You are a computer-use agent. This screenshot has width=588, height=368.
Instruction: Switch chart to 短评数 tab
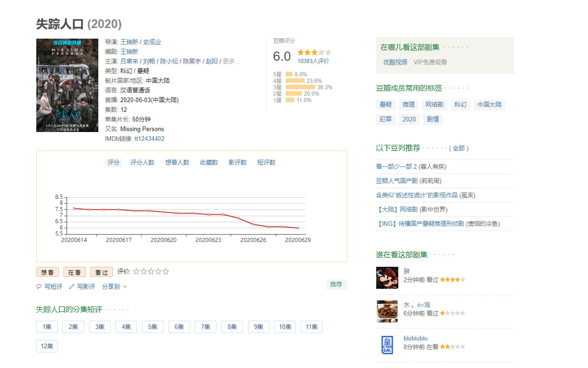click(x=266, y=162)
